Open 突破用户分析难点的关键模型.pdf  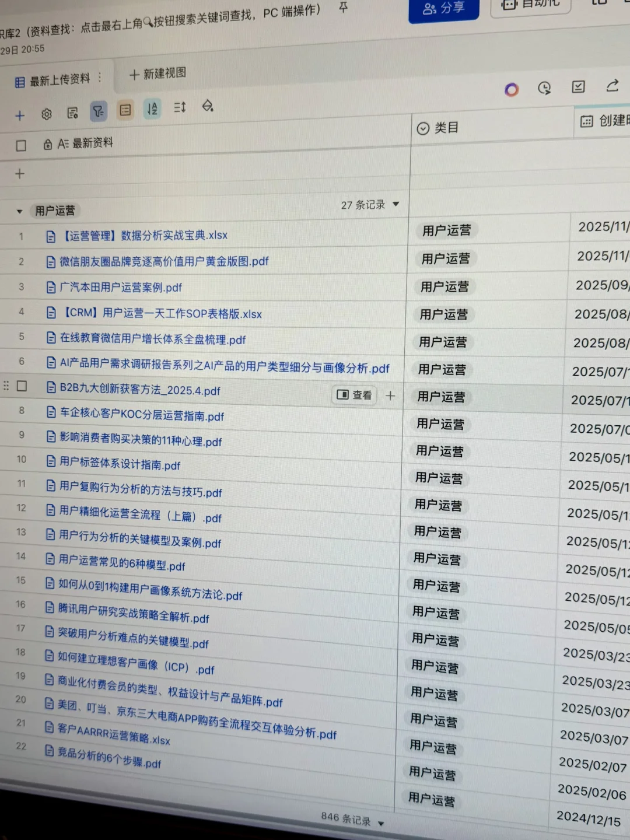[x=132, y=638]
